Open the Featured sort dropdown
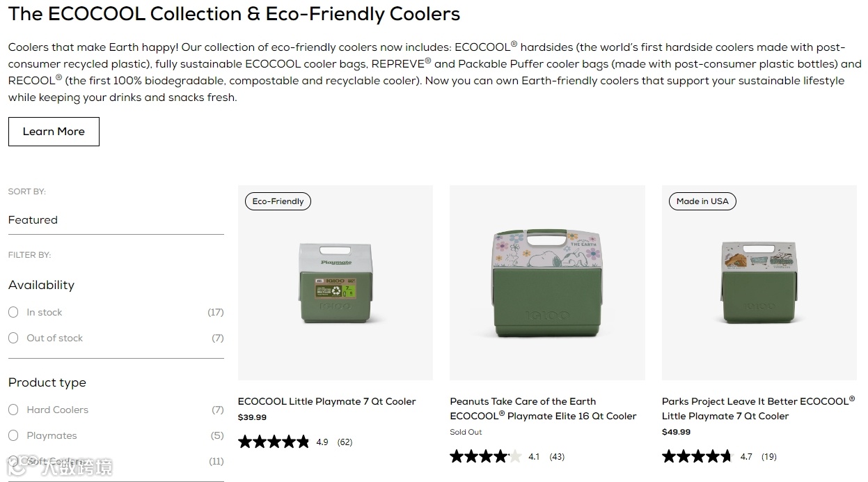 [x=116, y=220]
